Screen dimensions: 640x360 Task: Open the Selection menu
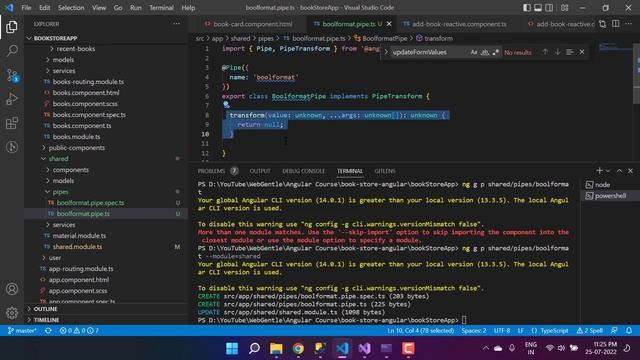71,8
